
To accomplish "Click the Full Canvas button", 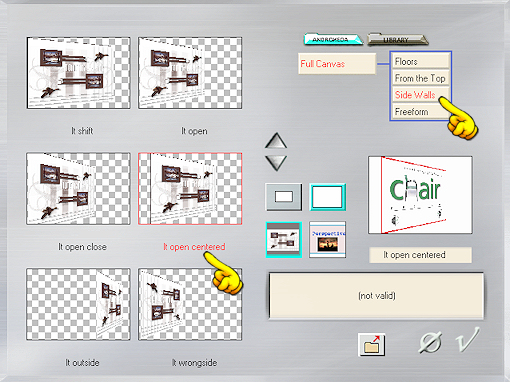I will click(337, 64).
